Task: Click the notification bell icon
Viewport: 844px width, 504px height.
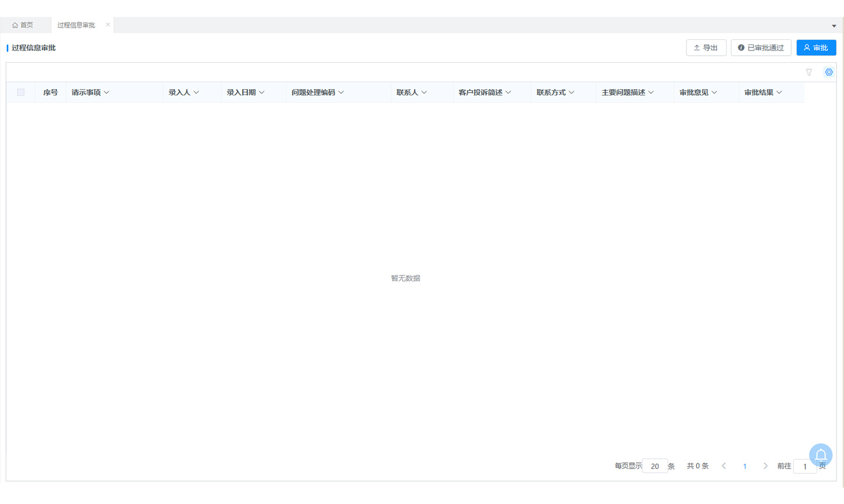Action: 821,455
